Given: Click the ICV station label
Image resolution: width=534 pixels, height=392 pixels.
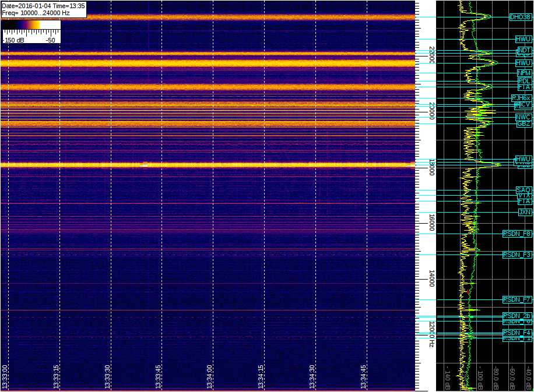Looking at the screenshot, I should [525, 104].
